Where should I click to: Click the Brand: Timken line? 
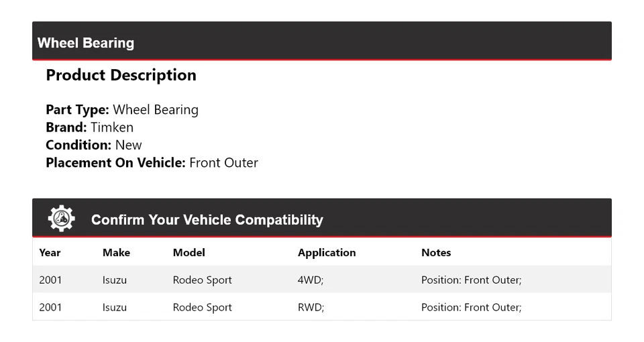(x=89, y=127)
